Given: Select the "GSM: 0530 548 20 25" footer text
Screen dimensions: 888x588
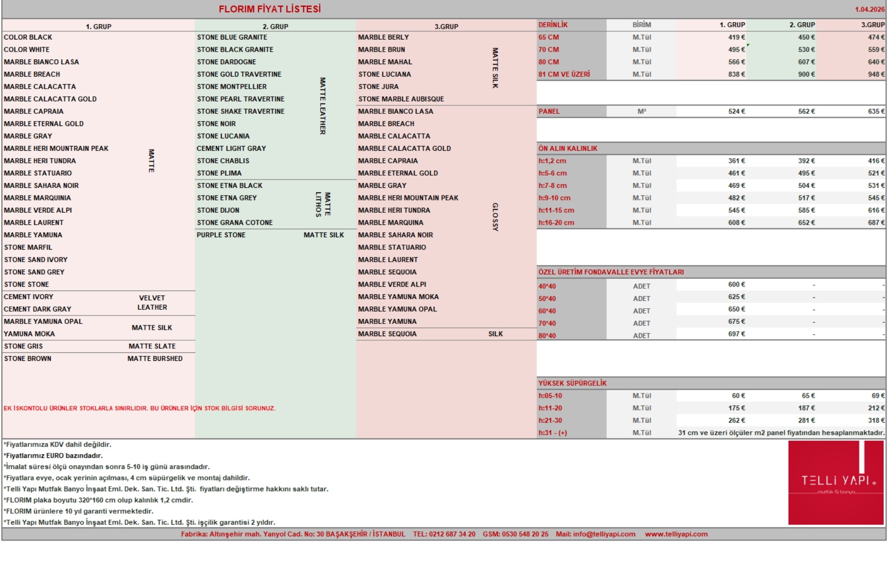Looking at the screenshot, I should [x=516, y=534].
